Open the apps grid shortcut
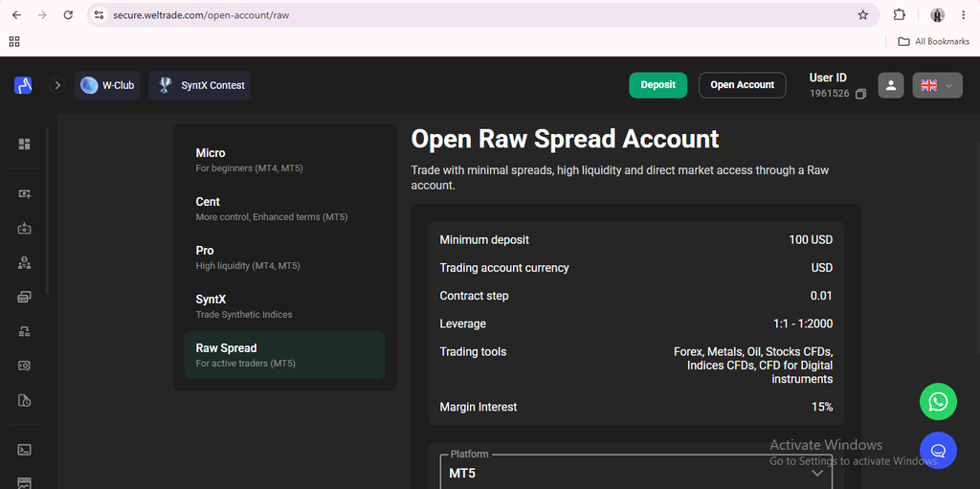Viewport: 980px width, 489px height. click(x=14, y=41)
